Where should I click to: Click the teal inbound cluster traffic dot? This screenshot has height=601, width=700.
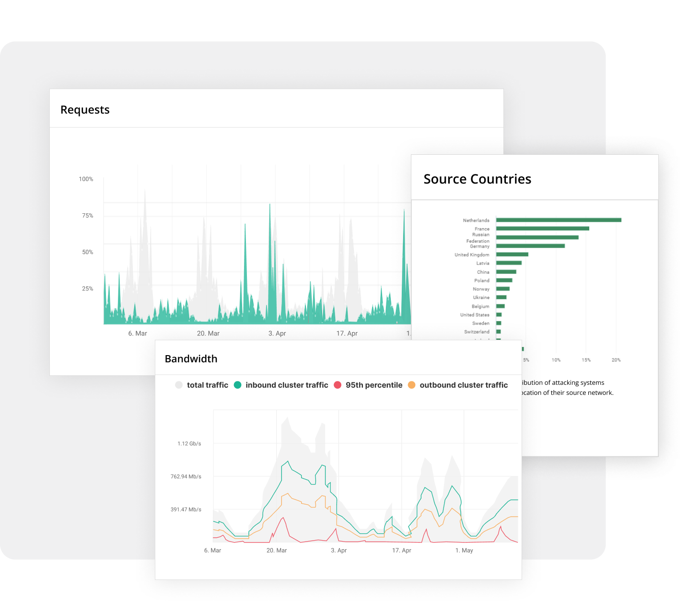point(237,385)
